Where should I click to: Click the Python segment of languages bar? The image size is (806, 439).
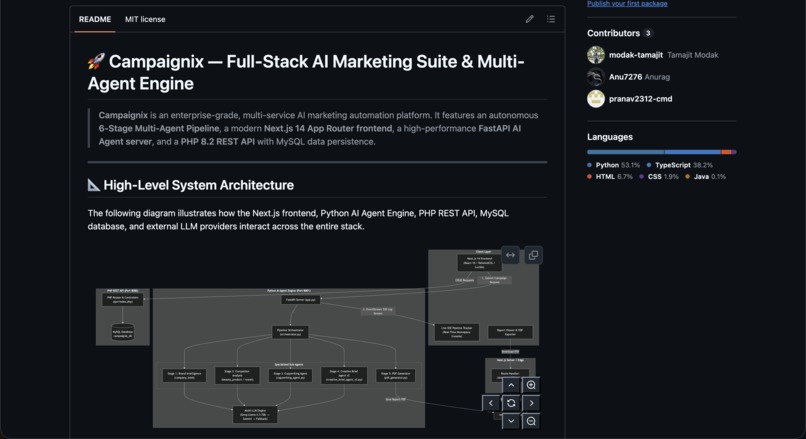pyautogui.click(x=626, y=152)
